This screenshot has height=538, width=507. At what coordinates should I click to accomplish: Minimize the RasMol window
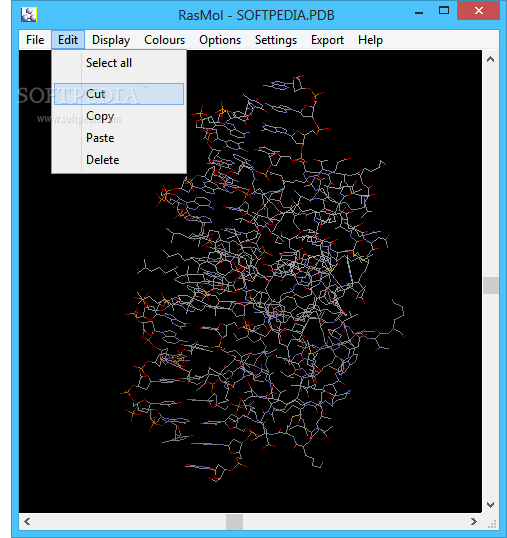(419, 13)
